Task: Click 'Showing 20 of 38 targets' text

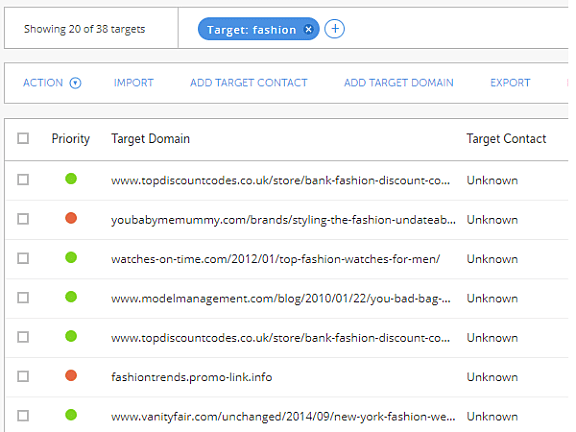Action: click(x=84, y=29)
